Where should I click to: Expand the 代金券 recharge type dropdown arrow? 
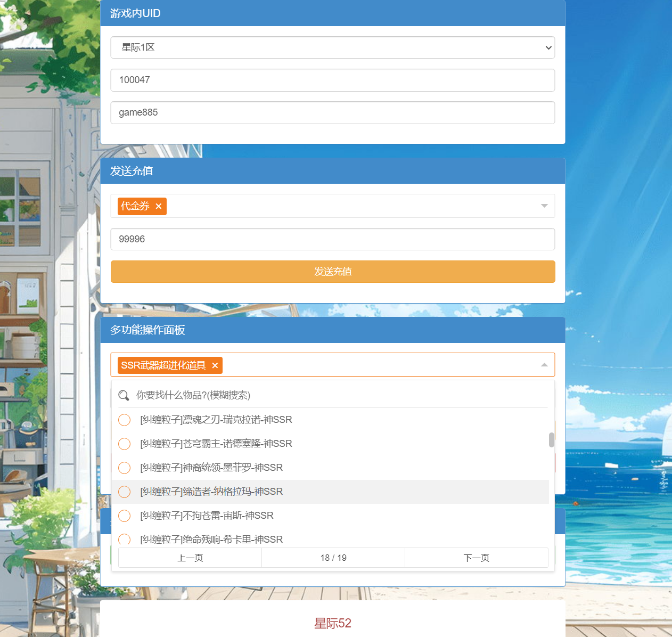(544, 206)
